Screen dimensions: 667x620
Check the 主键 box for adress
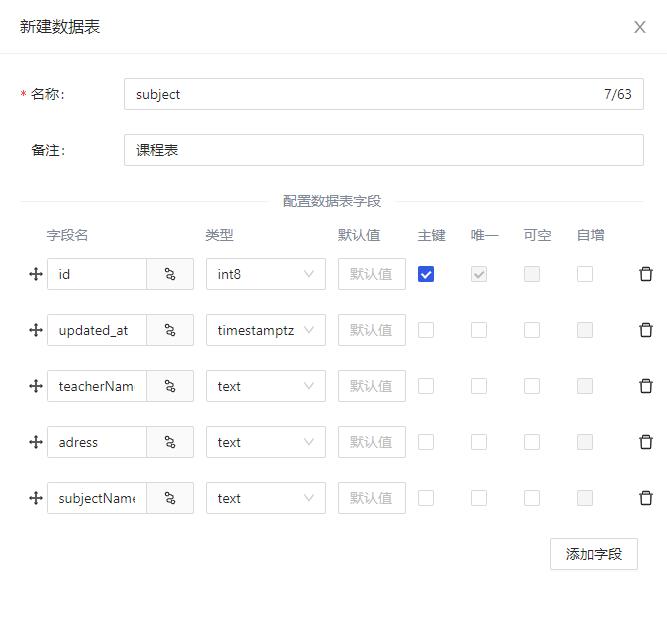point(426,442)
